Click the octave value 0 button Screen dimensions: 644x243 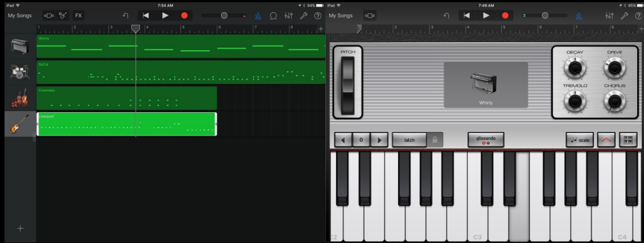(361, 140)
